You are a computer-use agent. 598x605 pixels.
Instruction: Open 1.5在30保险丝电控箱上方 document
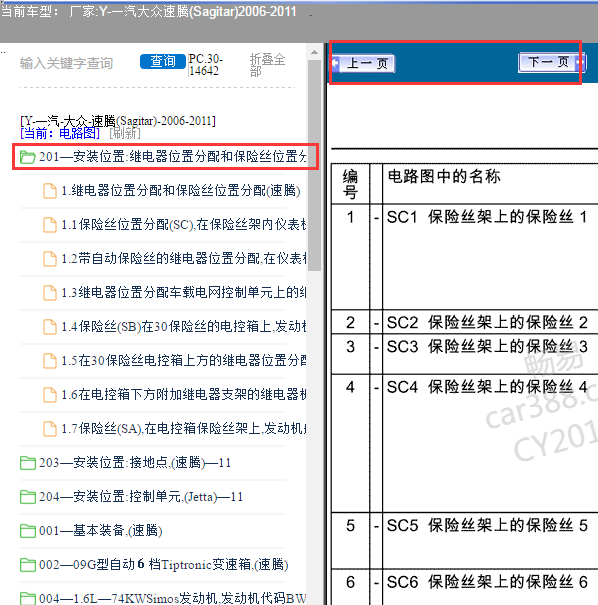pos(184,360)
